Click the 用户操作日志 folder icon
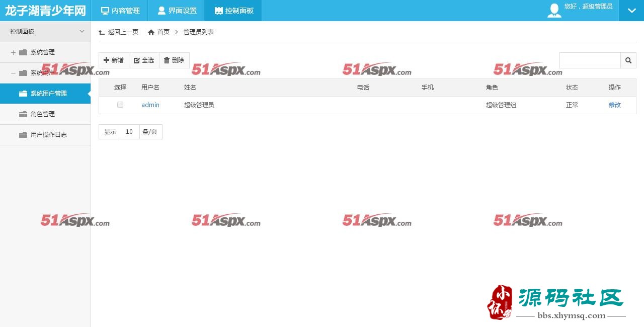The height and width of the screenshot is (327, 644). [x=23, y=135]
